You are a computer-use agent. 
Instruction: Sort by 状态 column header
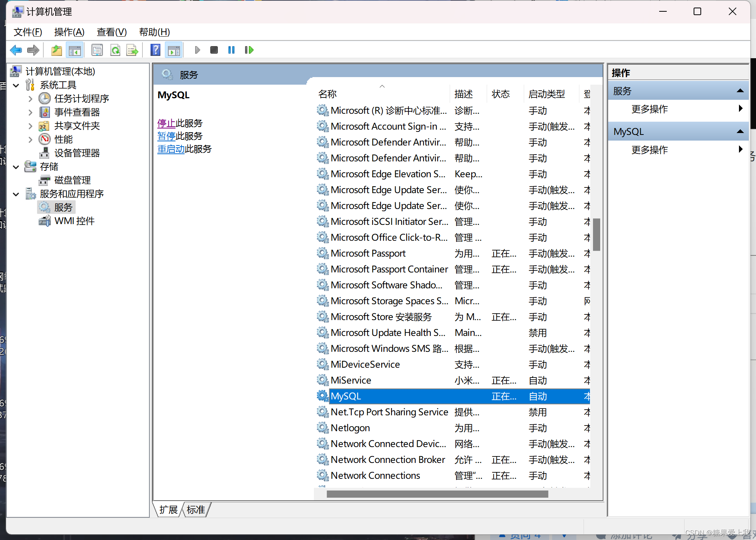(505, 94)
